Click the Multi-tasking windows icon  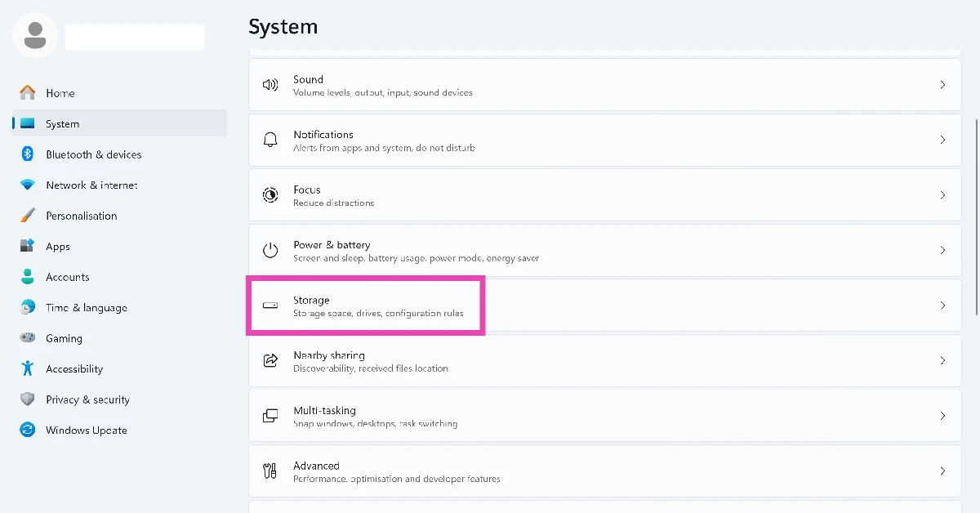pos(270,416)
